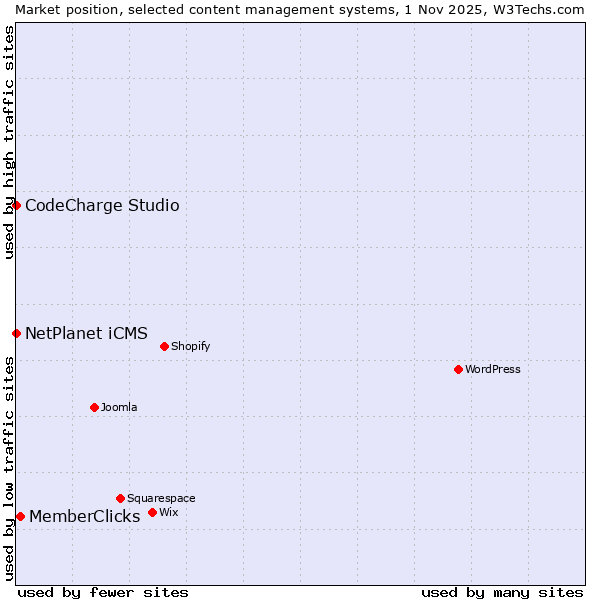Click the Shopify text label
Screen dimensions: 600x600
click(x=190, y=346)
